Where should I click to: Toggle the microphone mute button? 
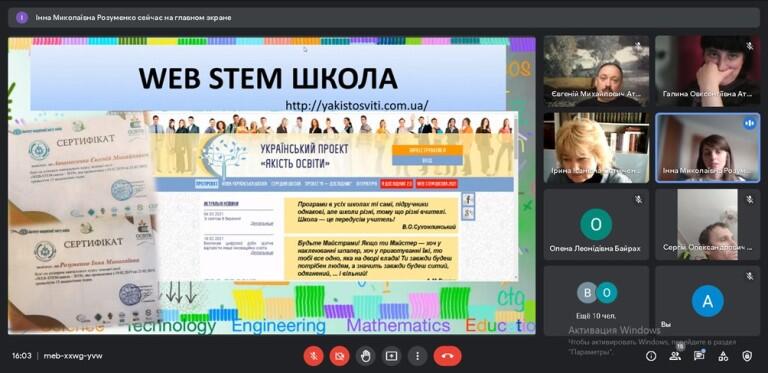pyautogui.click(x=313, y=356)
